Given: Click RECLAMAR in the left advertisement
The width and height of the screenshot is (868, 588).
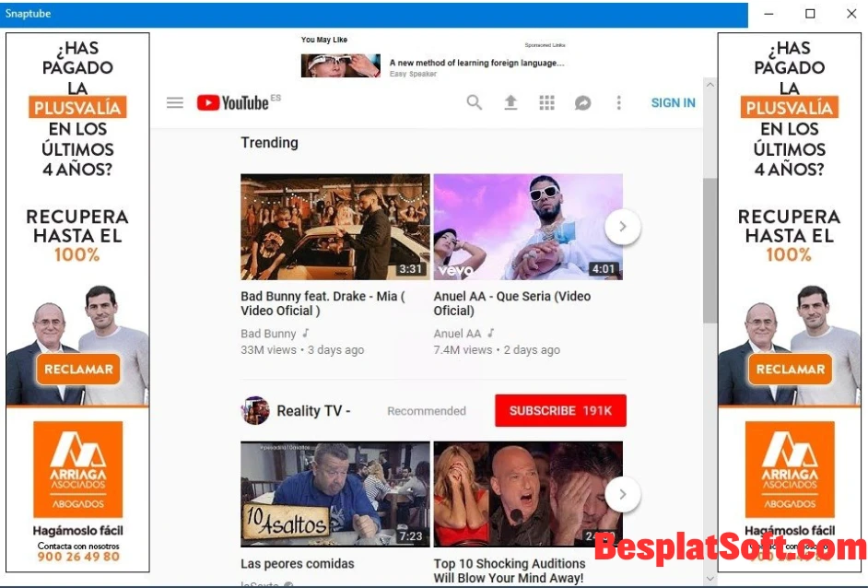Looking at the screenshot, I should point(77,369).
